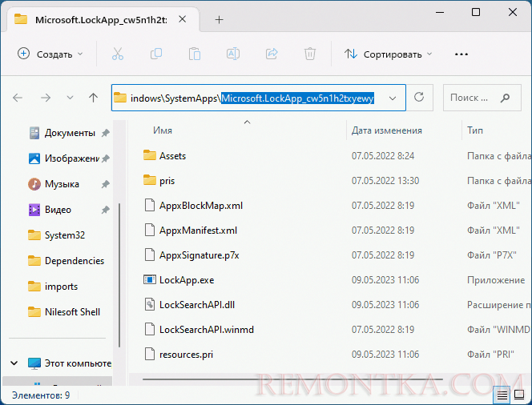
Task: Click the Rename icon in toolbar
Action: pos(233,54)
